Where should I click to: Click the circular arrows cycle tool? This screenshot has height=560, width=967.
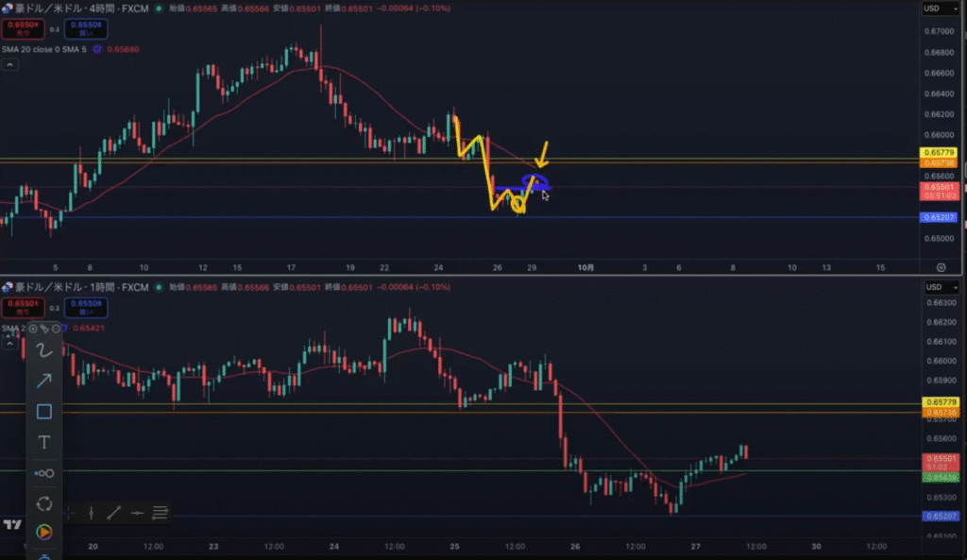tap(43, 504)
